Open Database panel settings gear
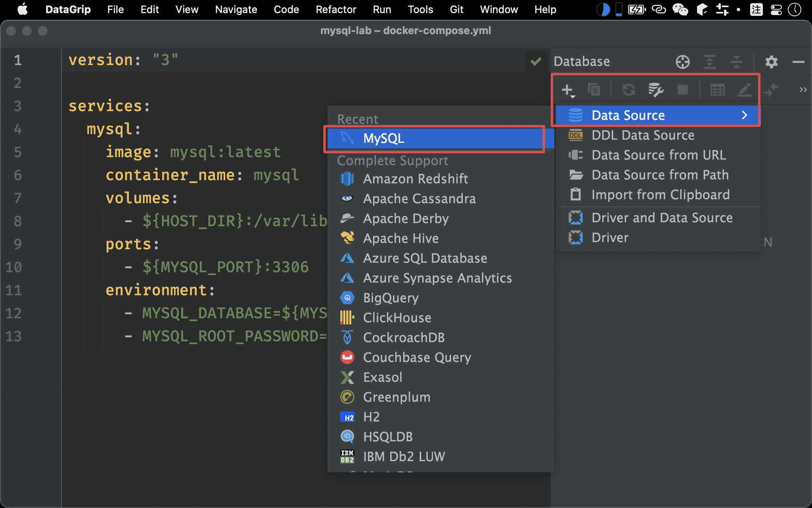This screenshot has height=508, width=812. pyautogui.click(x=771, y=62)
